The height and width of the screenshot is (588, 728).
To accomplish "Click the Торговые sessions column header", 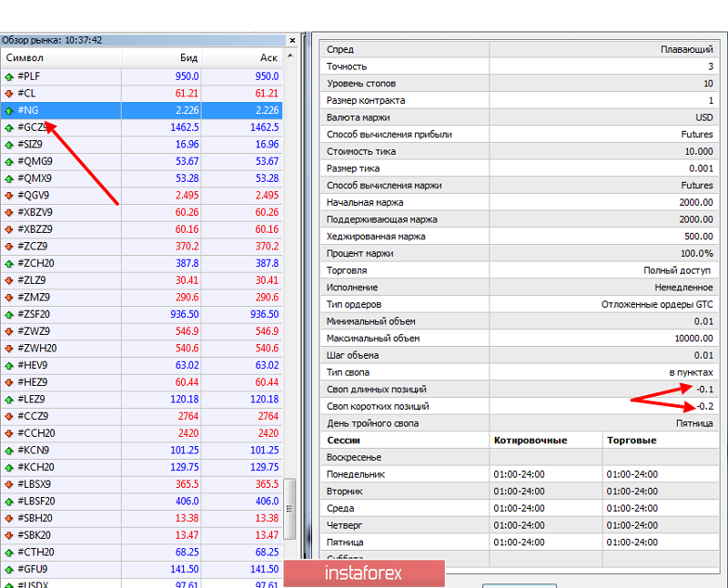I will [x=632, y=441].
